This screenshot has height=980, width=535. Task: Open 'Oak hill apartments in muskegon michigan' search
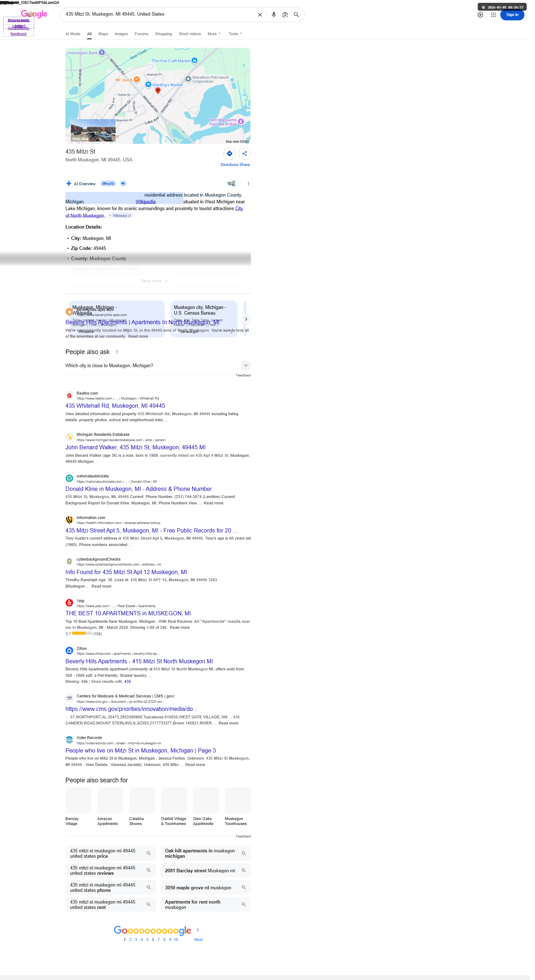tap(206, 853)
